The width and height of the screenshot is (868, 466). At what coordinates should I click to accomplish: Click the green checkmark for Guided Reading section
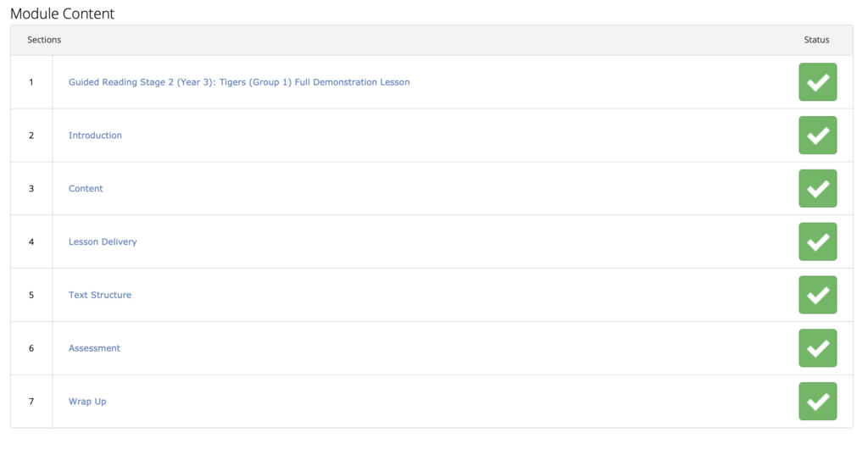pos(817,82)
